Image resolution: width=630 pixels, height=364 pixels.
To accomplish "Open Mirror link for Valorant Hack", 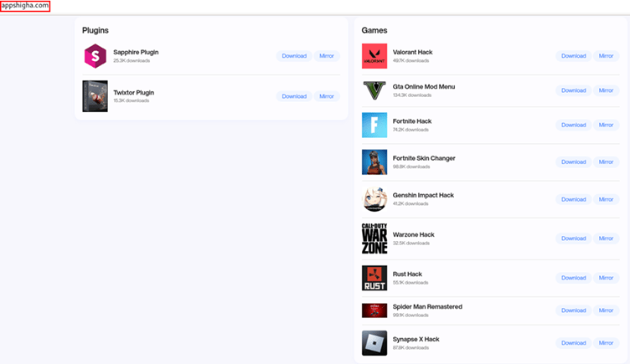I will [606, 56].
